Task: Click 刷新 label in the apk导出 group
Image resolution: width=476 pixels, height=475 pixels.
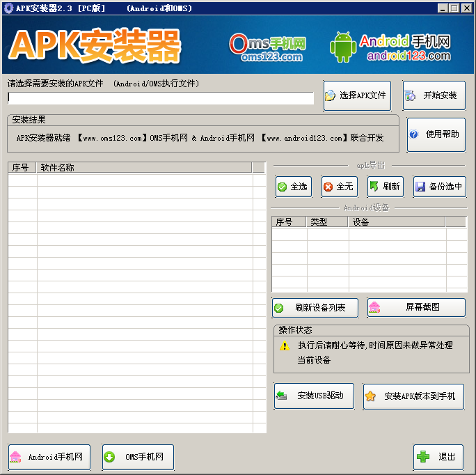Action: pos(391,186)
